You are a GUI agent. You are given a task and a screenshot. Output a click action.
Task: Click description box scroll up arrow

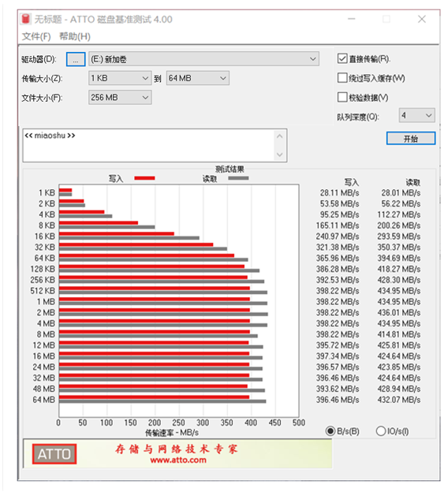click(279, 136)
